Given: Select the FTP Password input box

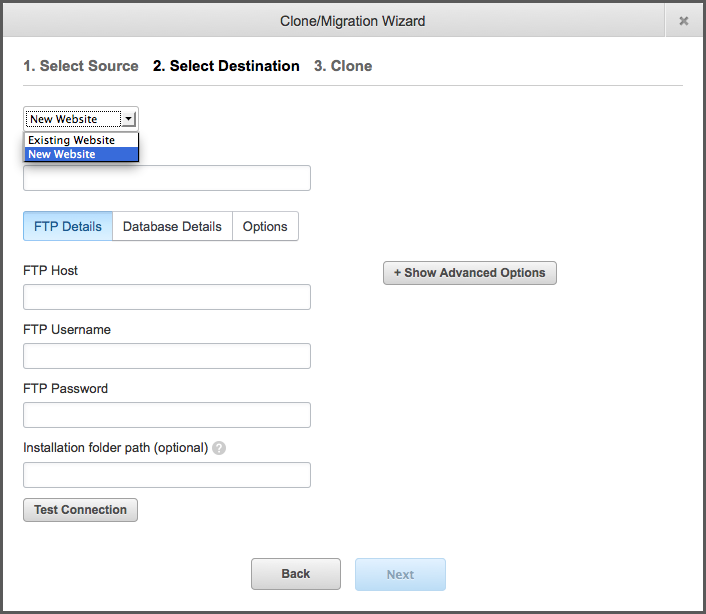Looking at the screenshot, I should tap(167, 415).
